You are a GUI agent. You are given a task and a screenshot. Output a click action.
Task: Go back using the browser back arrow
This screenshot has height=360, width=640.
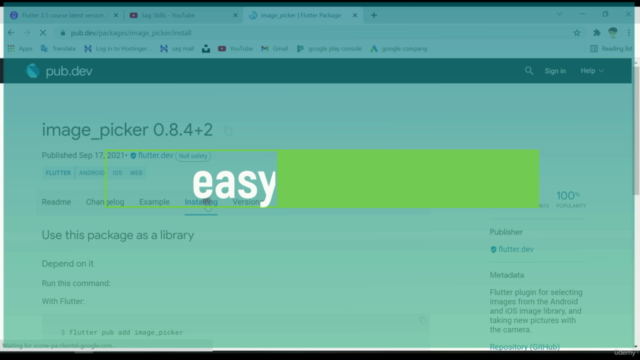(11, 33)
